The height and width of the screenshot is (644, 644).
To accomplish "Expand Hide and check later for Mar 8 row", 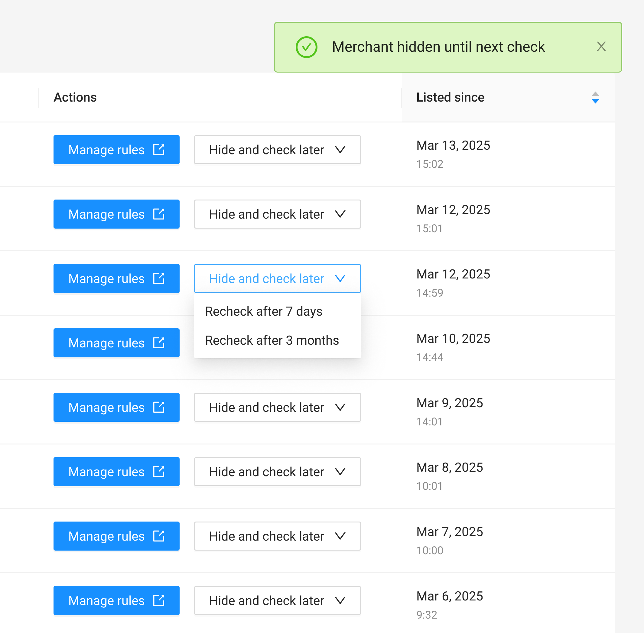I will tap(277, 471).
